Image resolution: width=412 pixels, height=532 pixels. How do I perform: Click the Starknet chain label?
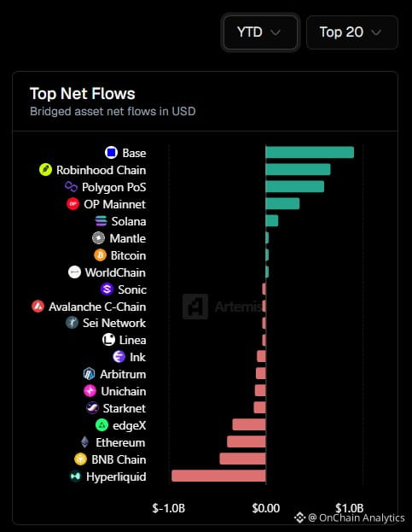125,408
